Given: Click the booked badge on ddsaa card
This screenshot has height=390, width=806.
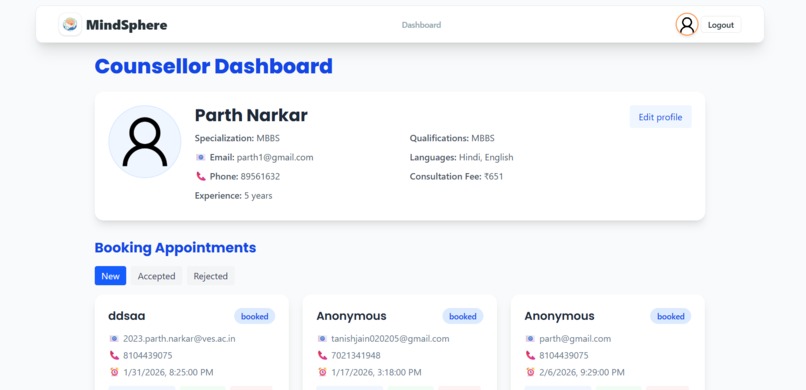Looking at the screenshot, I should click(254, 317).
